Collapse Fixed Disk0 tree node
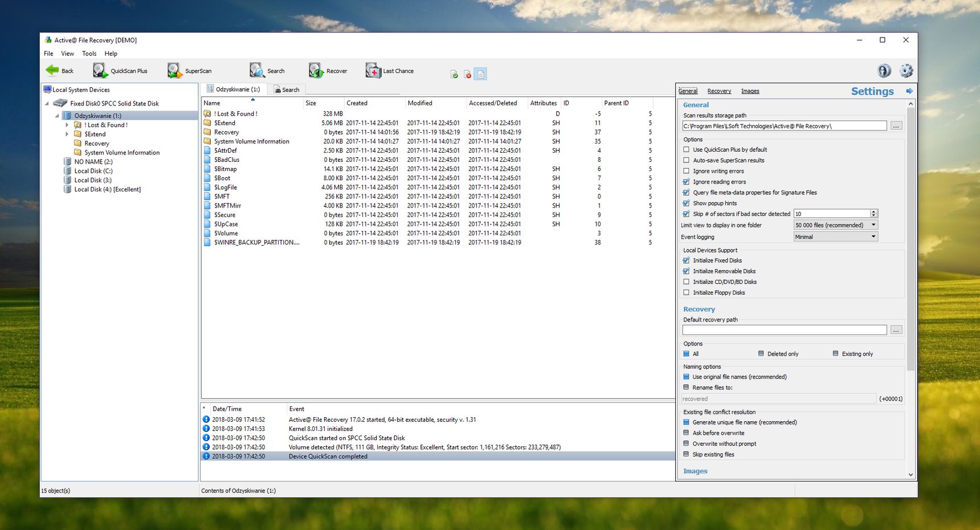 (x=47, y=104)
